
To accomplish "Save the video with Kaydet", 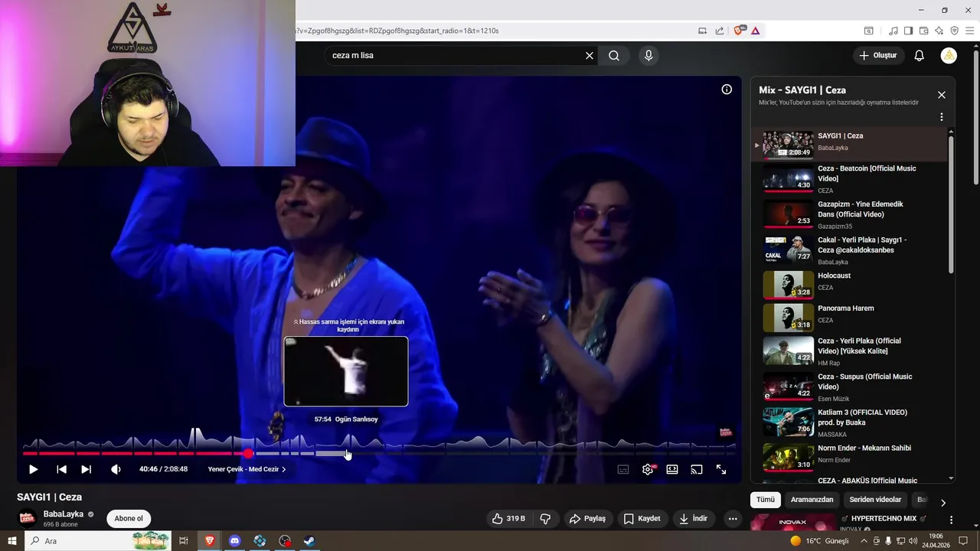I will [x=642, y=518].
